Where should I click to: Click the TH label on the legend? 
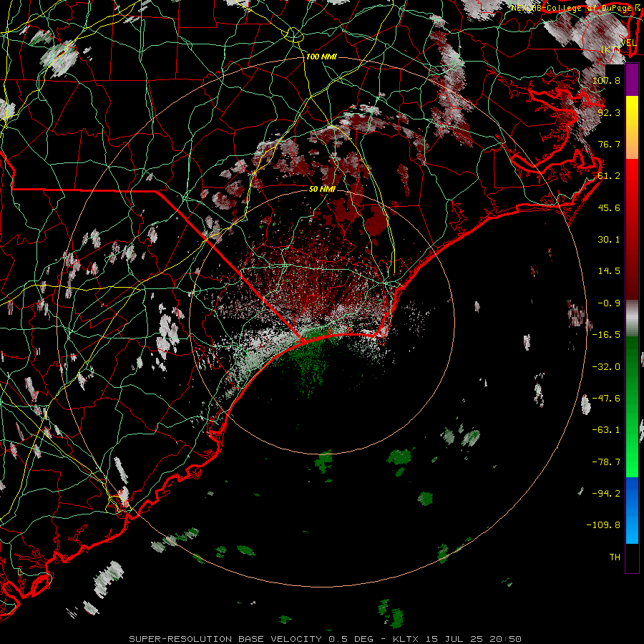click(x=615, y=557)
